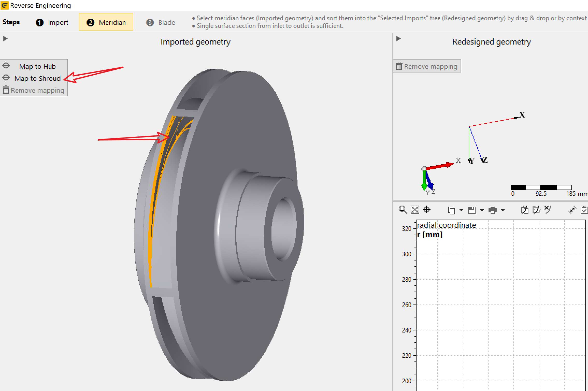Fit diagram view to full extent
Viewport: 588px width, 391px height.
tap(415, 210)
